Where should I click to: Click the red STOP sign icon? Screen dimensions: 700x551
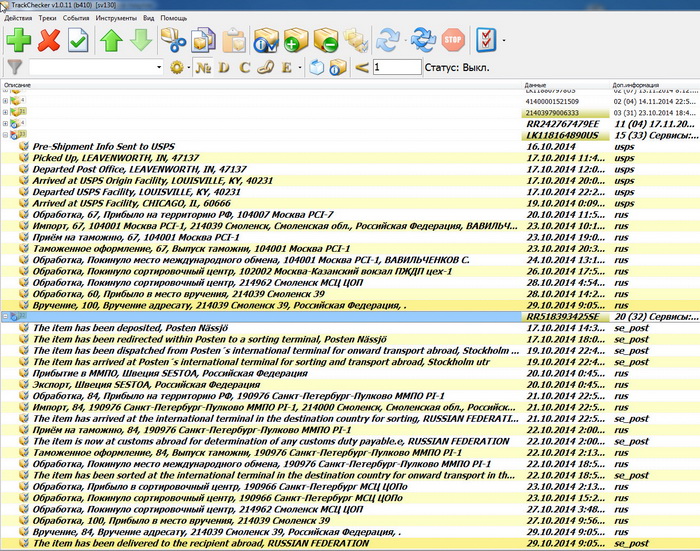pyautogui.click(x=453, y=40)
